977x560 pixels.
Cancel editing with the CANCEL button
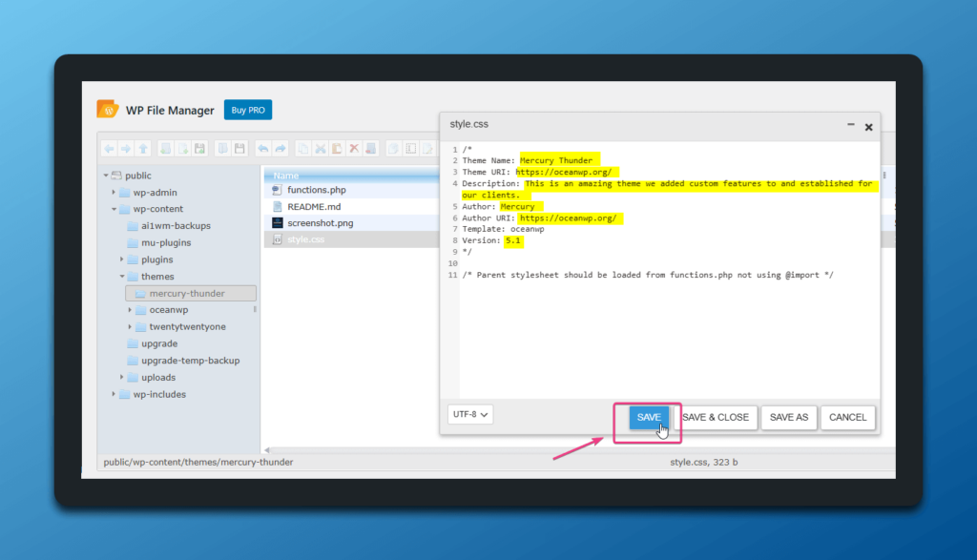point(847,417)
